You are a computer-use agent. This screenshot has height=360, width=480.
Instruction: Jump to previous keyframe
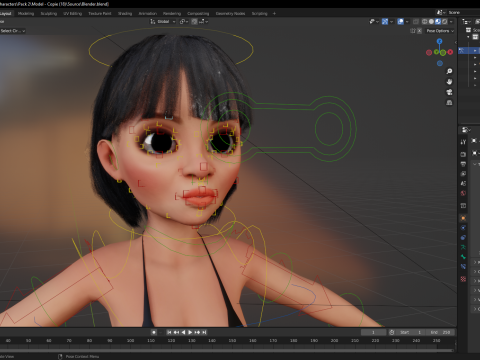[x=176, y=332]
